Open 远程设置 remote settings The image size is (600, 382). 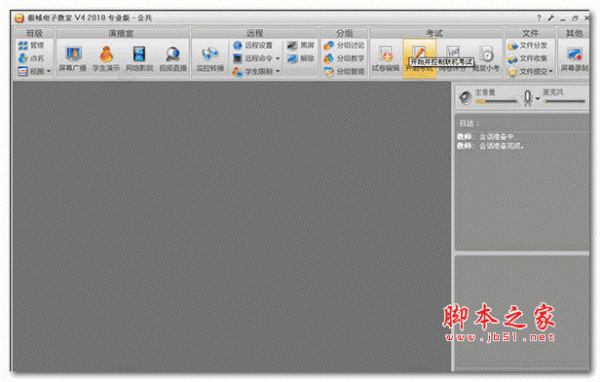253,45
